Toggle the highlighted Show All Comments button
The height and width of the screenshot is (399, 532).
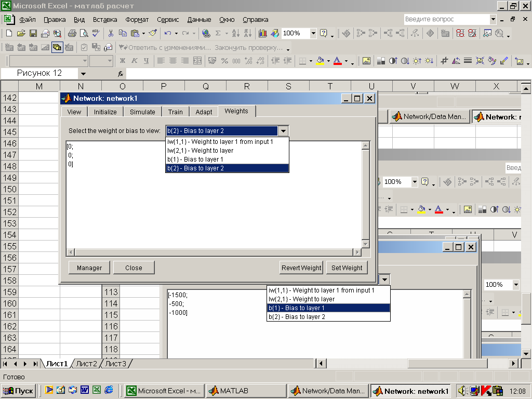[x=57, y=47]
